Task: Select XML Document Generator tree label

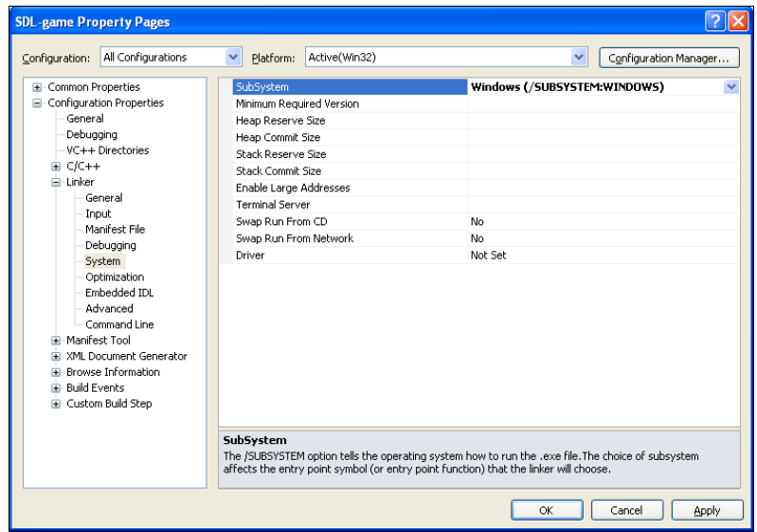Action: pos(127,357)
